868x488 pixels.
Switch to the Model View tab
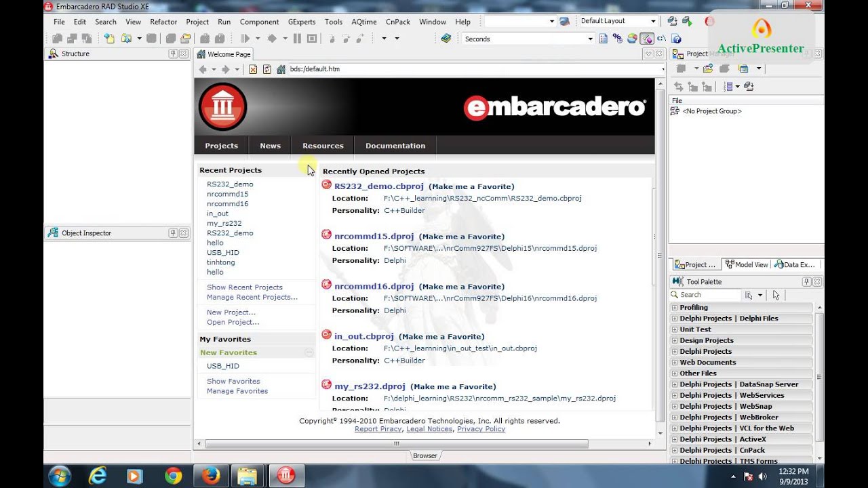pyautogui.click(x=747, y=265)
